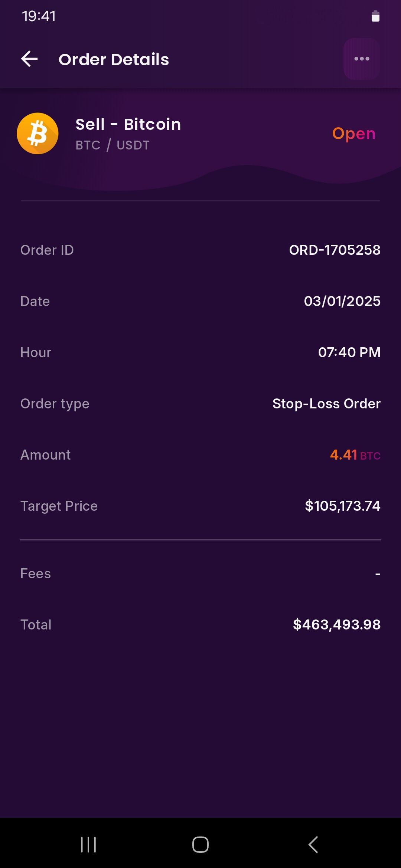Tap the Fees row dash value
Screen dimensions: 401x868
[x=377, y=574]
